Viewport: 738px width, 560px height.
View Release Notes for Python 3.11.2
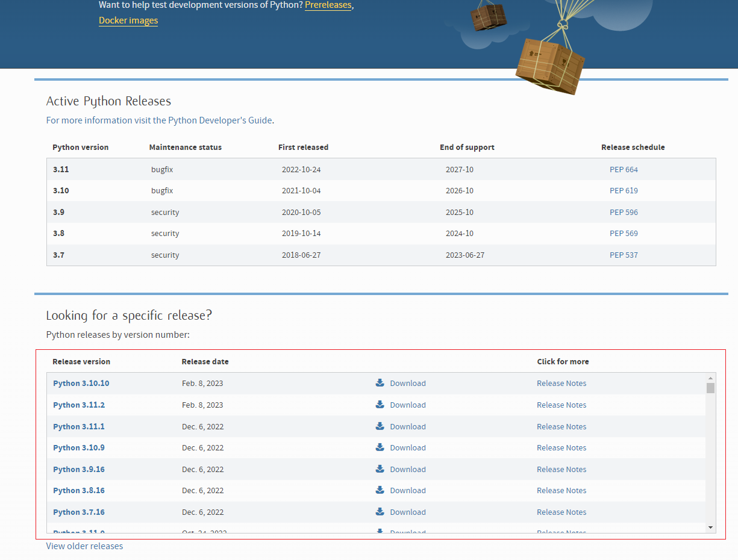point(561,405)
